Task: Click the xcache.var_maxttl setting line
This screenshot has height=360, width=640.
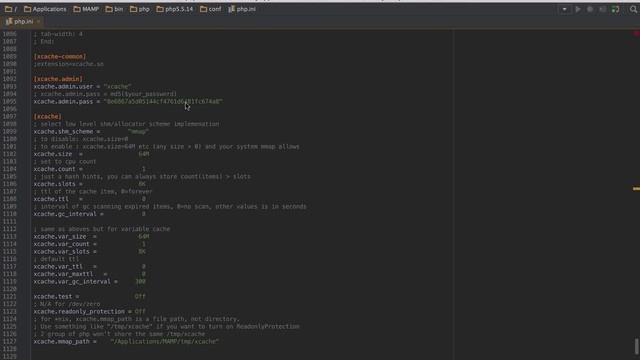Action: (90, 274)
